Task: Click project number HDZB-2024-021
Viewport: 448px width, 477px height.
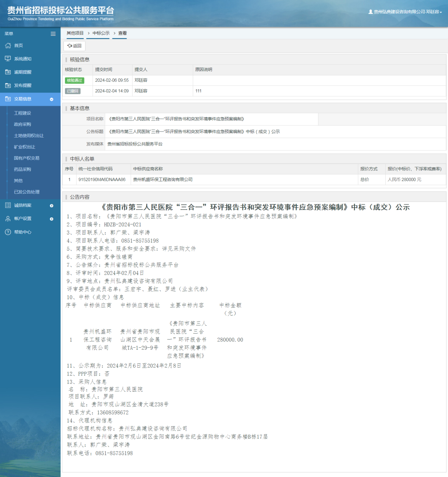Action: 123,224
